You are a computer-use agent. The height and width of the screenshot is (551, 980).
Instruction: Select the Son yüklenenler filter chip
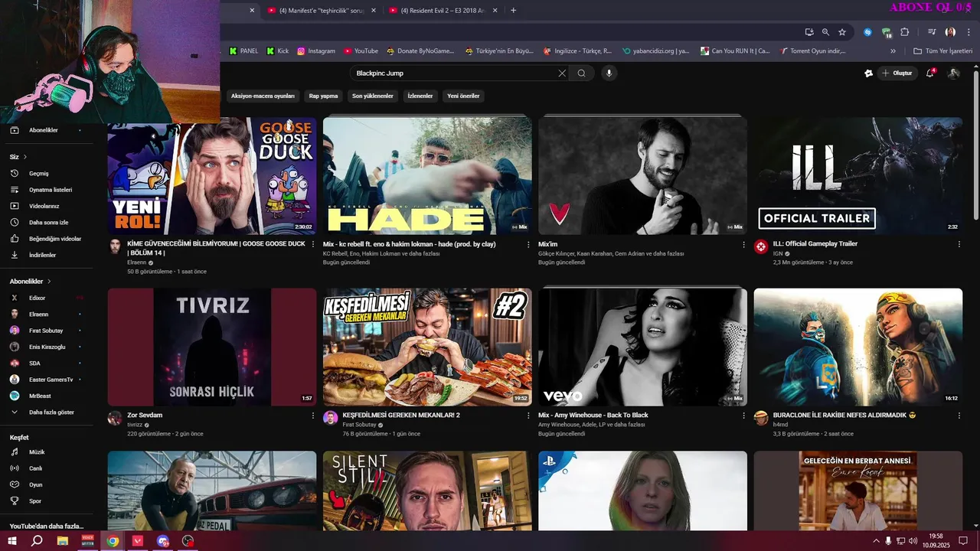pyautogui.click(x=372, y=96)
